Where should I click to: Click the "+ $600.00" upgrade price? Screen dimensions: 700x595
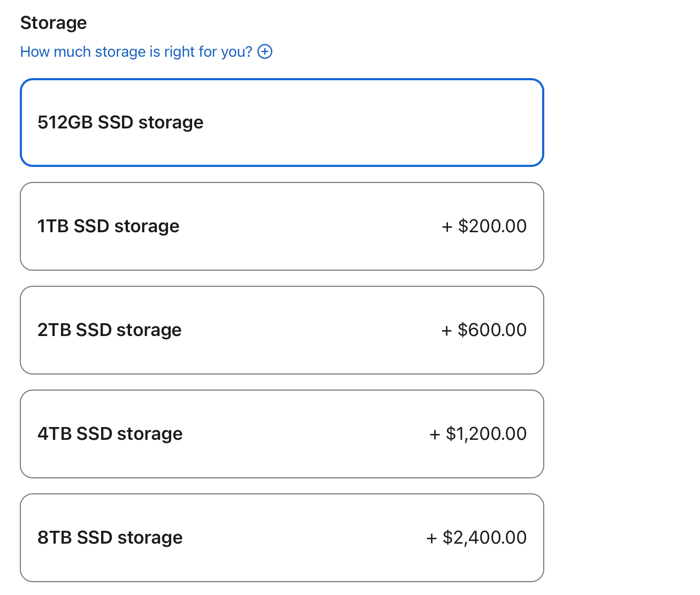coord(484,330)
